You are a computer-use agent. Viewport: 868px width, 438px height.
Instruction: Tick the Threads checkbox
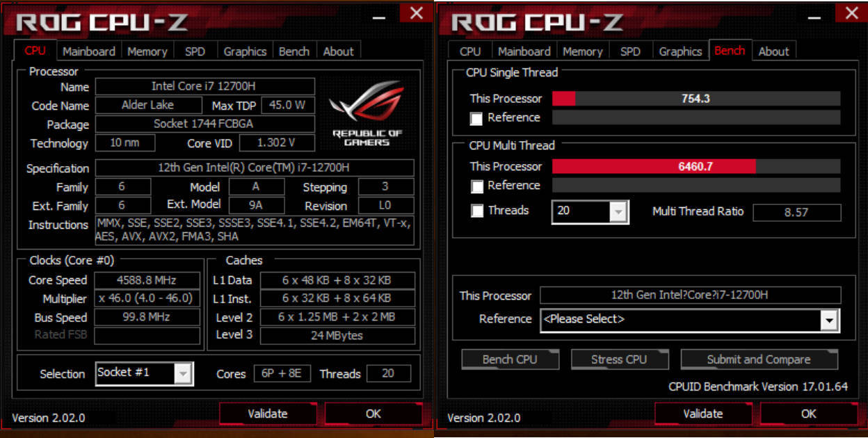click(476, 211)
